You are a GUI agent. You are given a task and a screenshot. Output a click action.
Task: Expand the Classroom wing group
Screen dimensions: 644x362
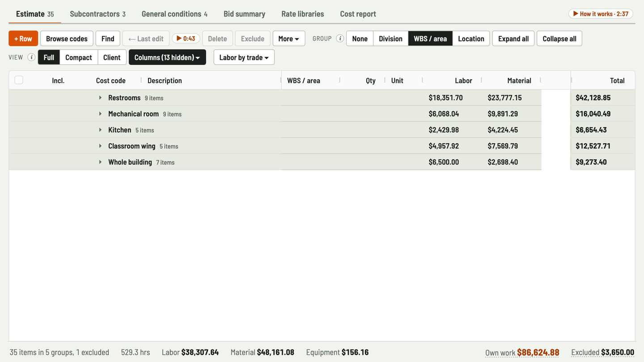coord(100,146)
